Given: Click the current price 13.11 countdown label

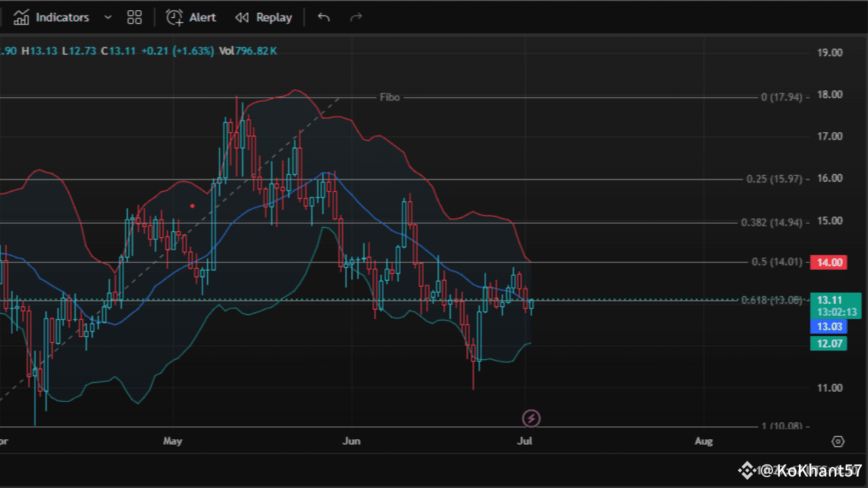Looking at the screenshot, I should coord(835,306).
